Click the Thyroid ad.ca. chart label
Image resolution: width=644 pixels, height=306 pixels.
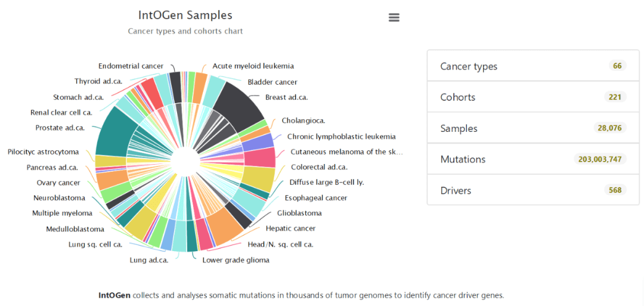click(98, 81)
